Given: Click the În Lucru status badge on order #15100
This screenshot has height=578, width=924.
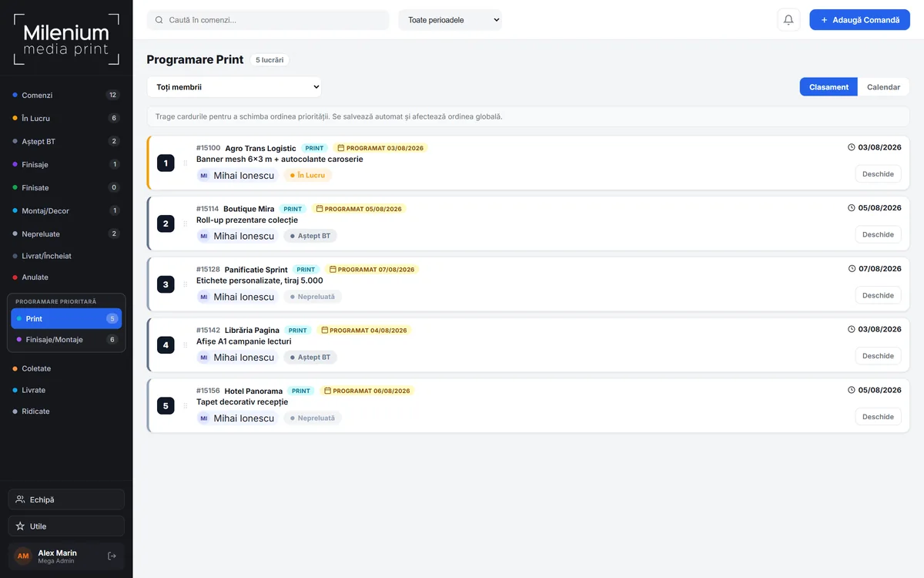Looking at the screenshot, I should pyautogui.click(x=308, y=176).
